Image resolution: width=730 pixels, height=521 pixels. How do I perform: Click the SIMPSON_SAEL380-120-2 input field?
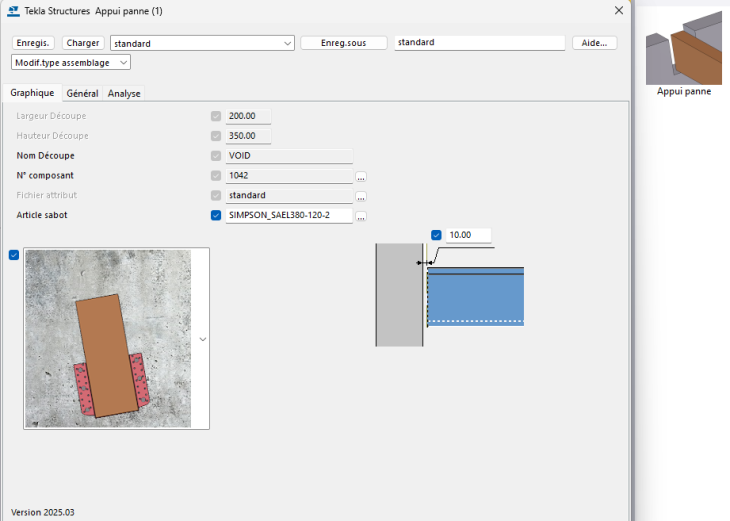289,215
